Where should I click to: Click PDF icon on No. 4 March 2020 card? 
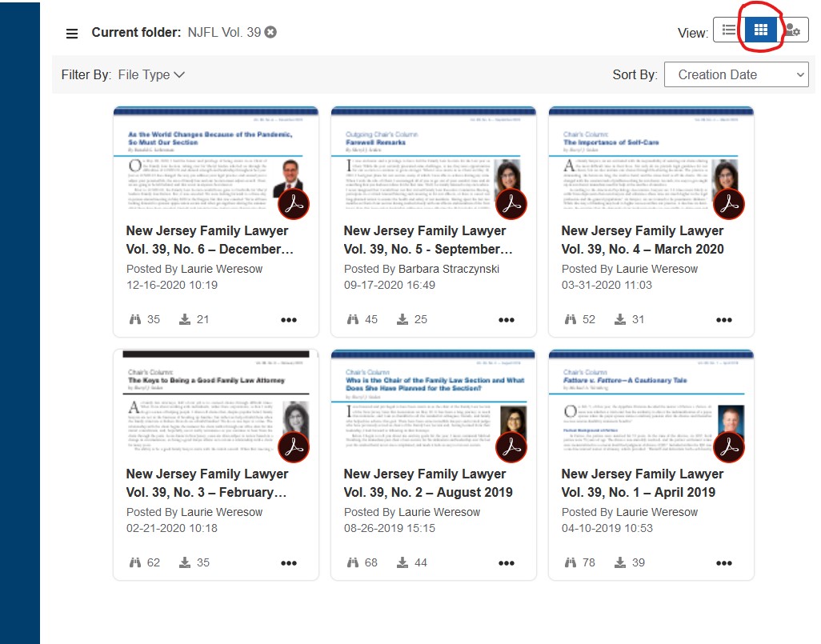click(x=729, y=204)
